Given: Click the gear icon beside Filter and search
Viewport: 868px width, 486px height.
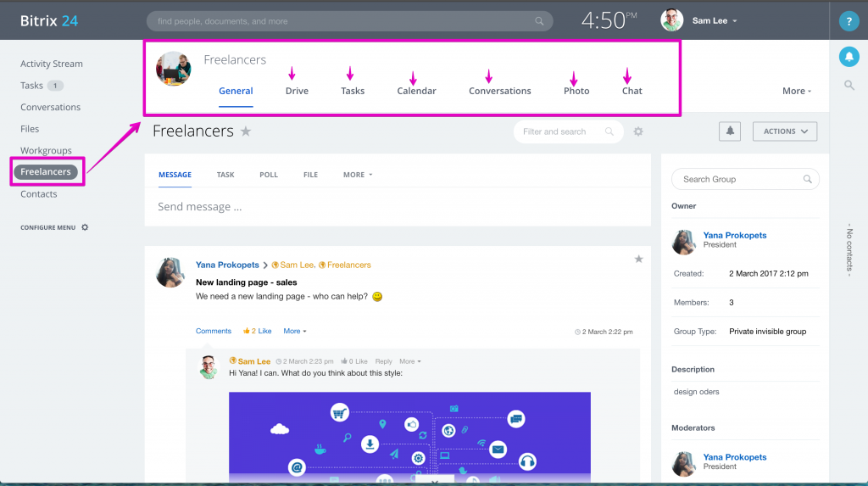Looking at the screenshot, I should click(x=638, y=131).
